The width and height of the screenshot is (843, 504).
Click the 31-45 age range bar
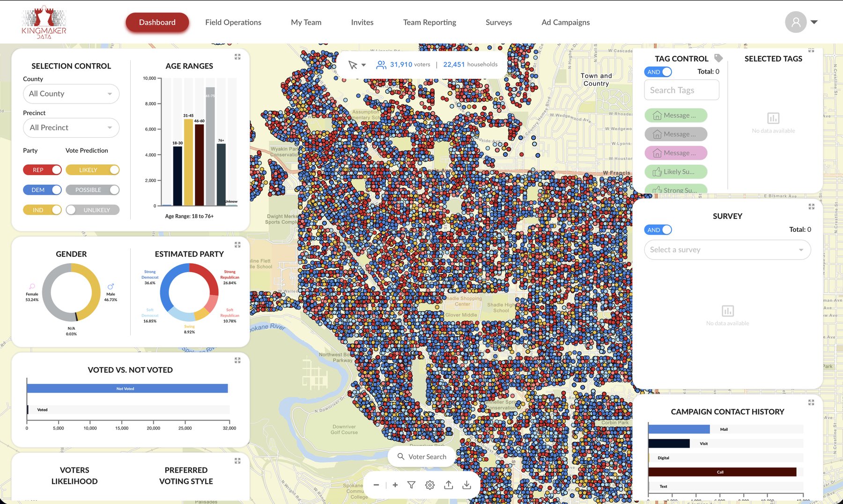[188, 162]
